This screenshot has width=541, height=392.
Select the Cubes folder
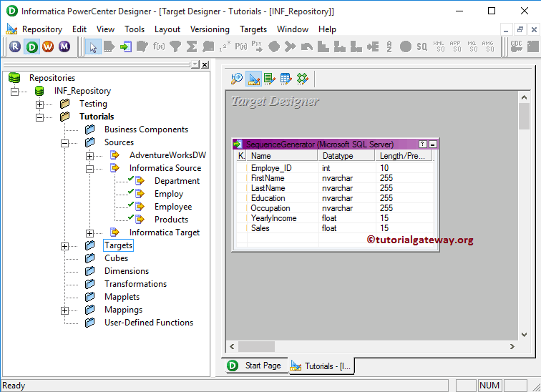[116, 258]
